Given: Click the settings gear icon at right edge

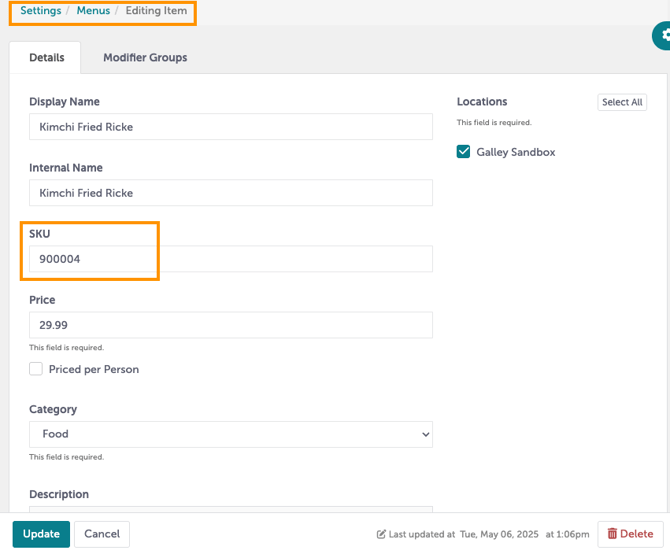Looking at the screenshot, I should [x=663, y=36].
